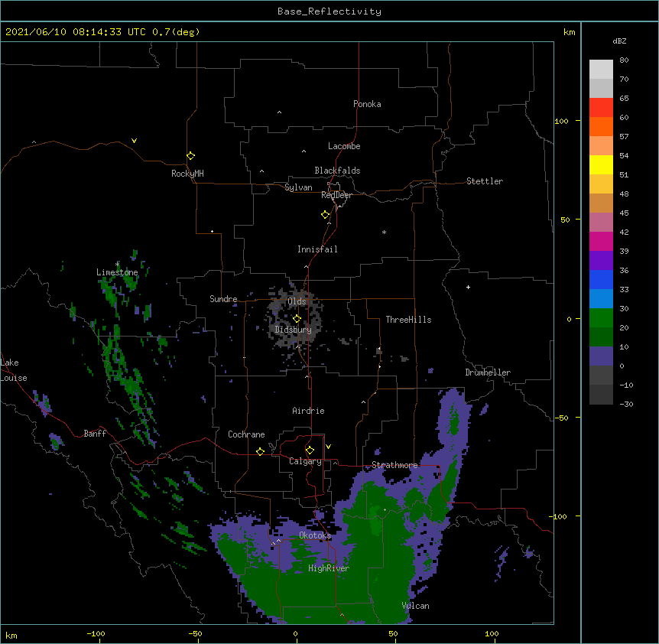Click the white asterisk above Limestone label
This screenshot has width=659, height=644.
(x=117, y=264)
